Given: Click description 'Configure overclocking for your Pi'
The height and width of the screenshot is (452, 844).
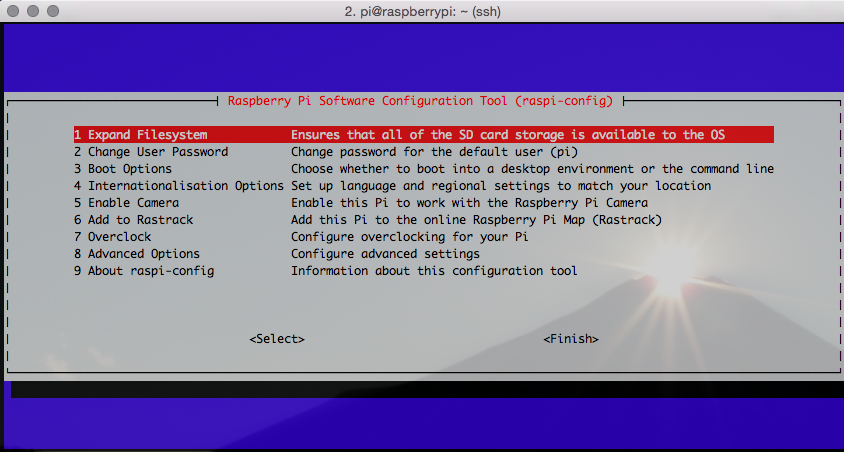Looking at the screenshot, I should click(410, 237).
